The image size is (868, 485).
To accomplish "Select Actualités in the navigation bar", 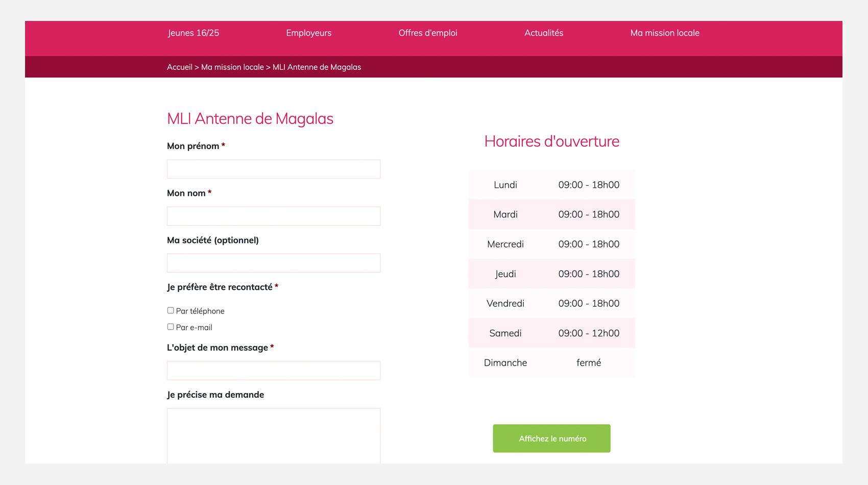I will [x=543, y=33].
